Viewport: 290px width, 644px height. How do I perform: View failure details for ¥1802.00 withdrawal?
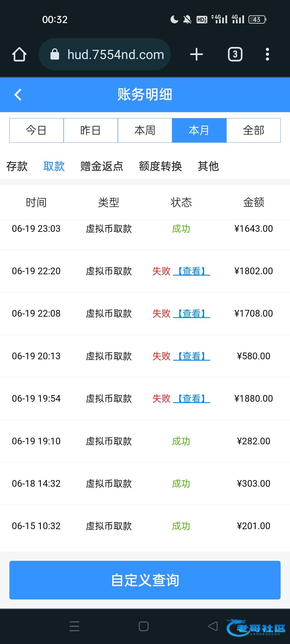[x=192, y=271]
